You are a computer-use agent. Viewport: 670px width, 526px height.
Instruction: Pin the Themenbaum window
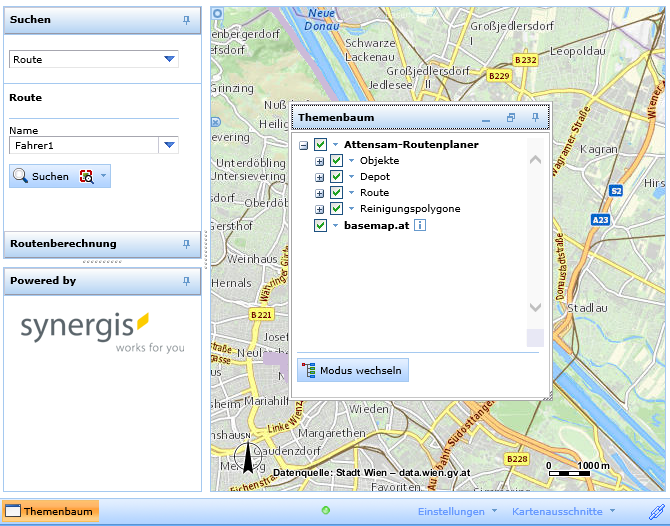535,118
